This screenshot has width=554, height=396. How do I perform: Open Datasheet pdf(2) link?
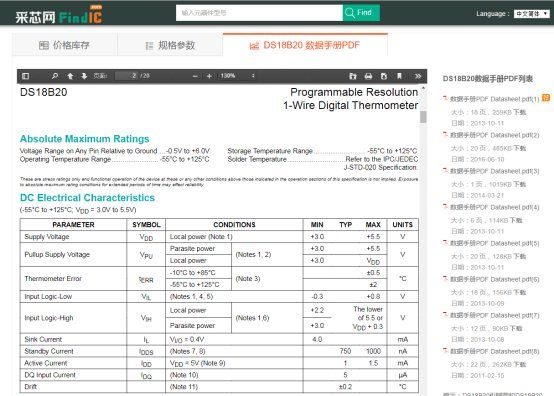[x=495, y=135]
